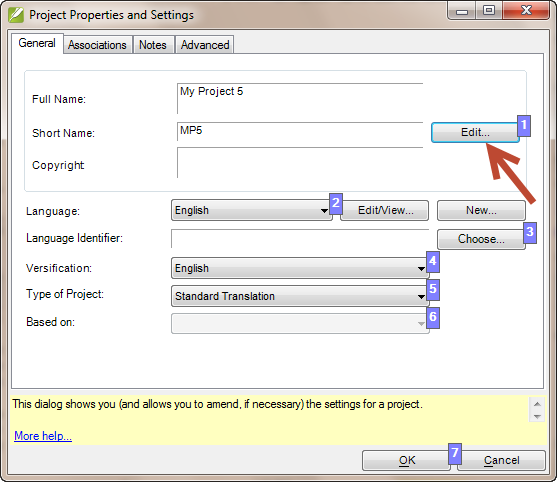
Task: Open the More help... link
Action: click(43, 435)
